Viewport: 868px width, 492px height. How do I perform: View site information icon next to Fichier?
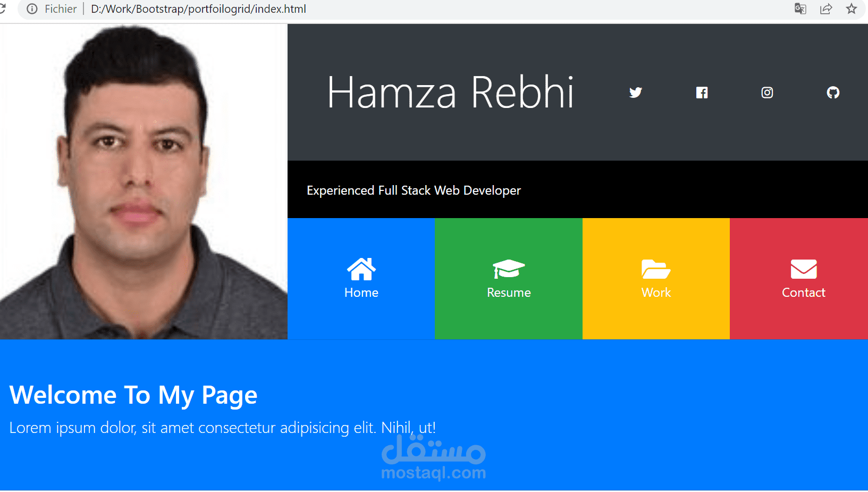32,9
